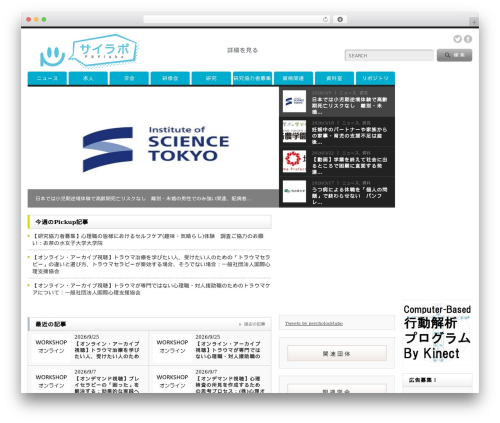Viewport: 500px width, 423px height.
Task: Click the 詳細を見る link
Action: coord(242,50)
